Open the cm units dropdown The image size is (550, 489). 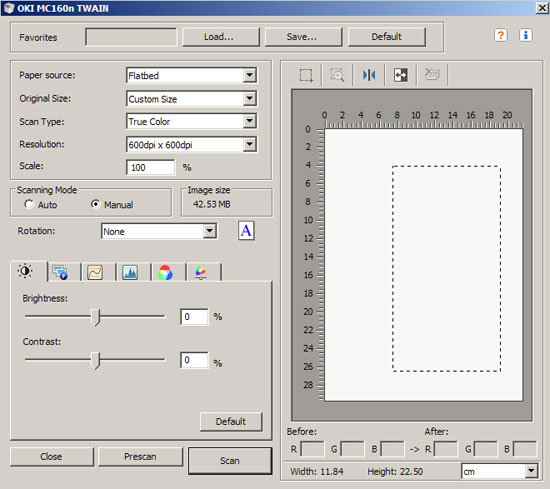[499, 471]
